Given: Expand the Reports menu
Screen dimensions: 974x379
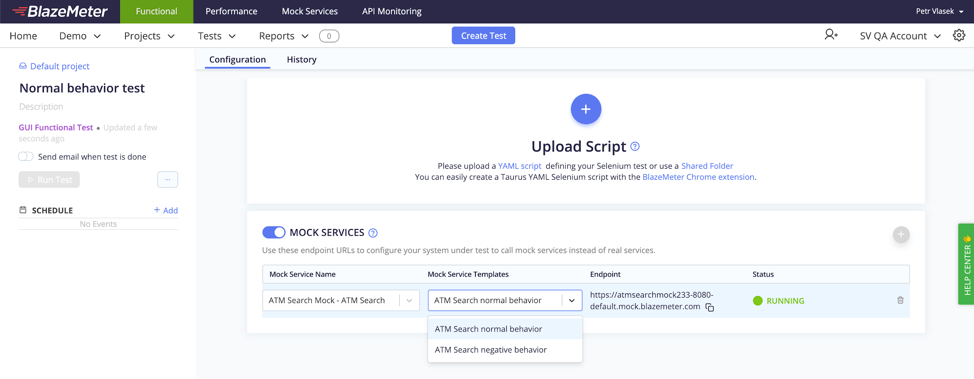Looking at the screenshot, I should pos(284,36).
